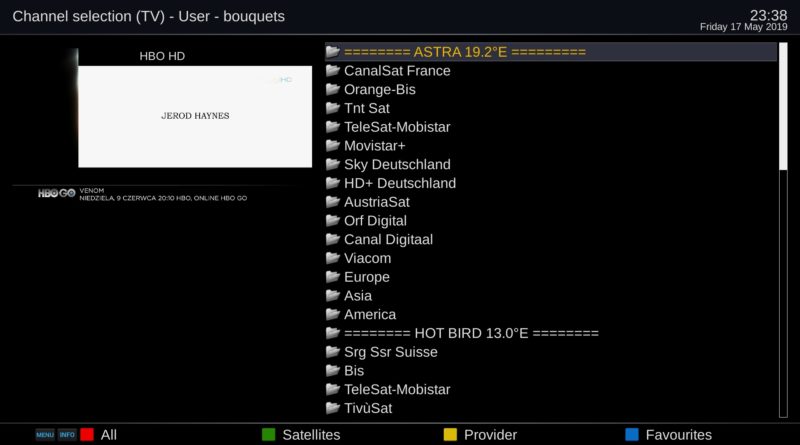Click the MENU key icon

point(45,435)
